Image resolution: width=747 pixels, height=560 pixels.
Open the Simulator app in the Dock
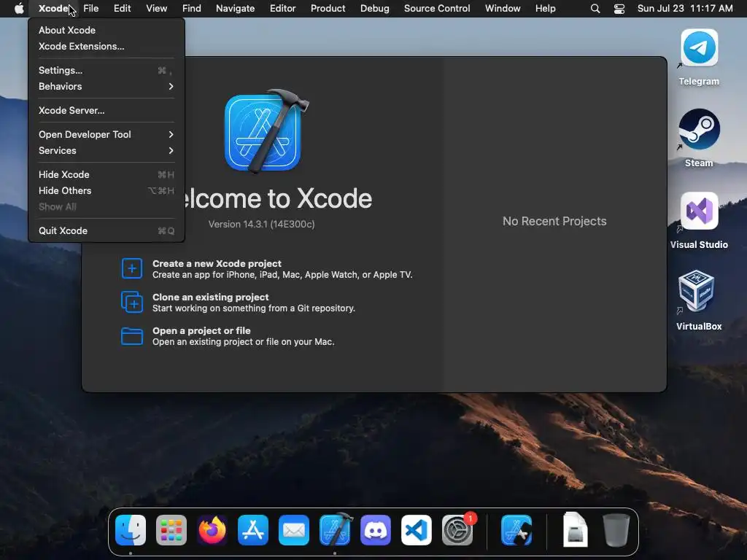point(516,529)
